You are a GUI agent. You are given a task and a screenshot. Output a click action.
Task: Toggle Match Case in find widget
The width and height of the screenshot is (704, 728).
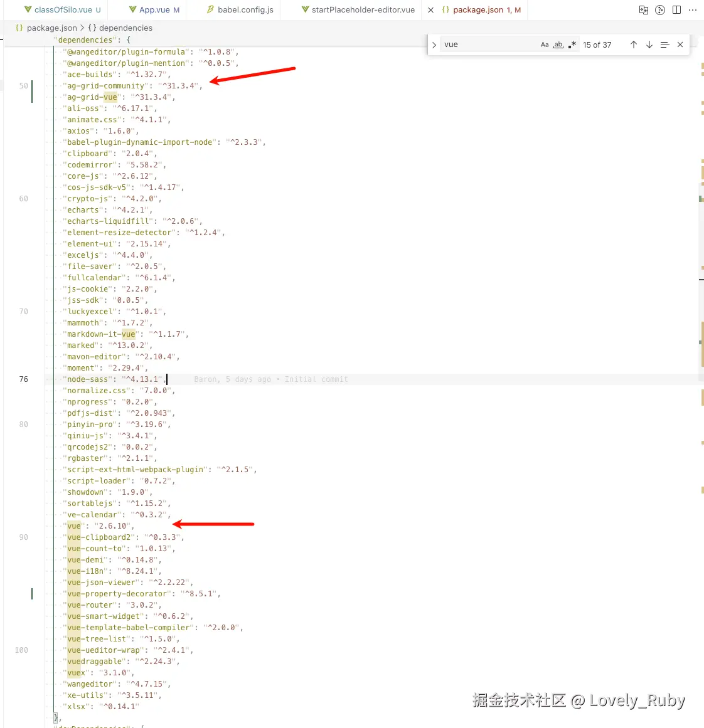pyautogui.click(x=545, y=45)
